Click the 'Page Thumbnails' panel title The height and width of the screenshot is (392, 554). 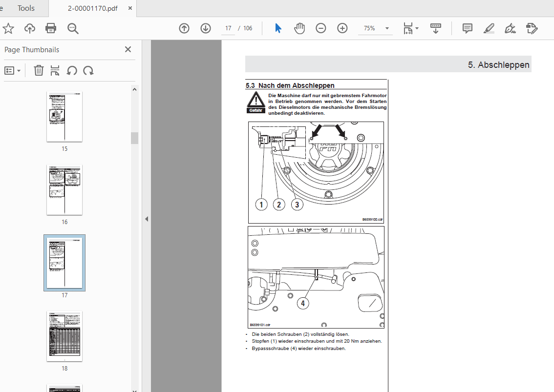click(x=32, y=50)
